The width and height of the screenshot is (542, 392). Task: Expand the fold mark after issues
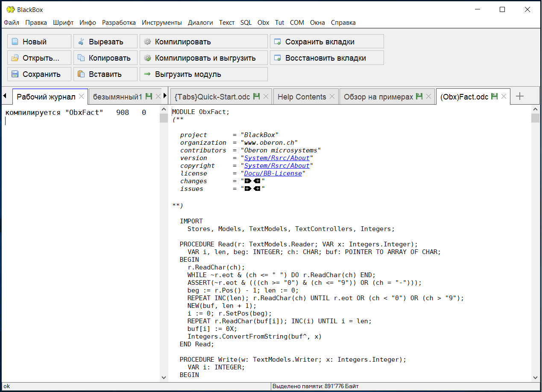click(x=248, y=189)
